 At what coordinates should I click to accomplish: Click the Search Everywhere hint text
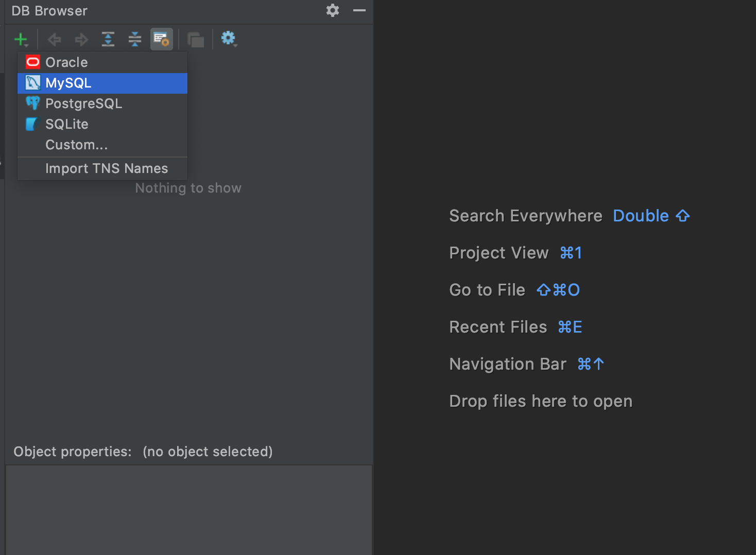click(x=526, y=216)
